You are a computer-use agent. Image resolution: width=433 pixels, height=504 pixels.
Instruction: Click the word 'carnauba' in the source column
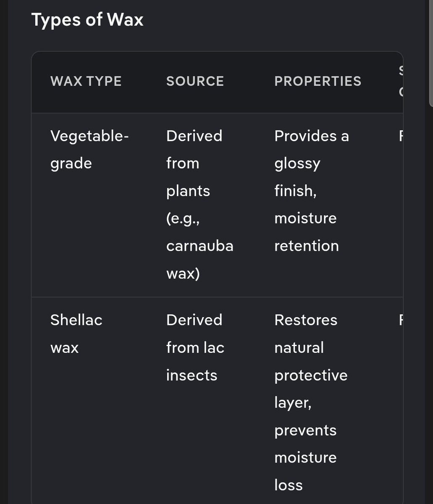coord(199,246)
